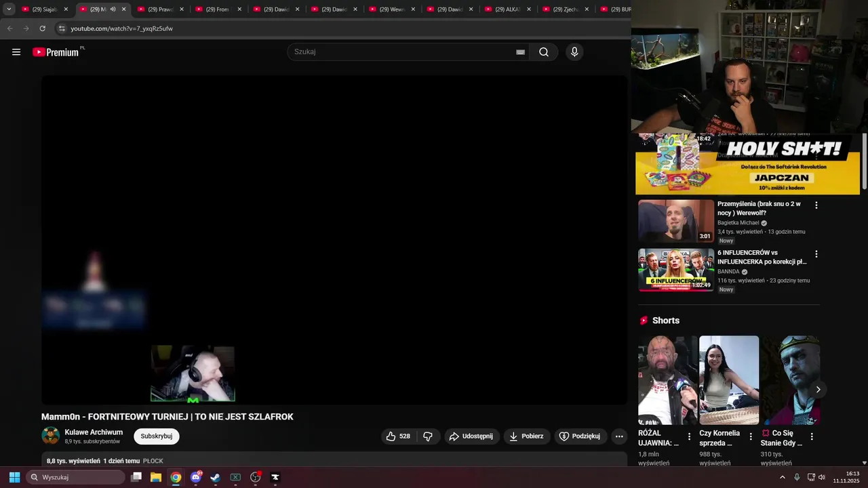Click the main video player area
The image size is (868, 488).
click(x=334, y=240)
